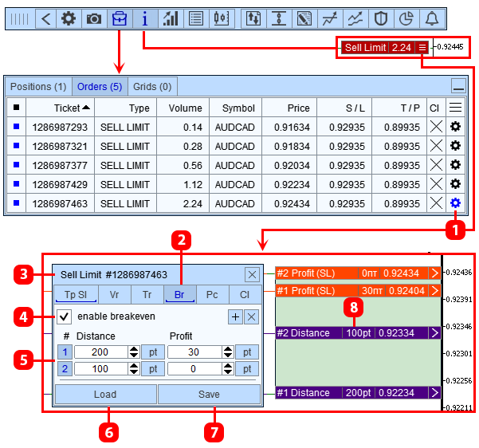
Task: Open the pie chart icon
Action: pos(406,19)
